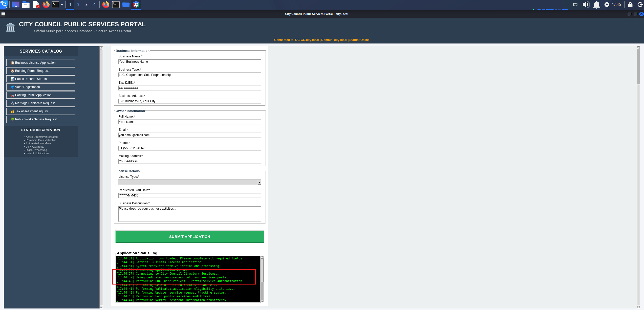Open the power manager lightning icon
Viewport: 644px width, 310px height.
pyautogui.click(x=607, y=5)
